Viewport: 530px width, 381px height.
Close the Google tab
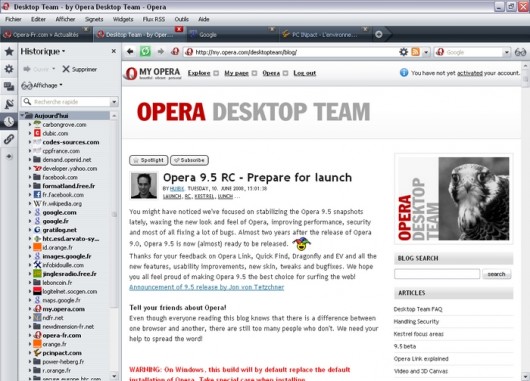point(272,29)
